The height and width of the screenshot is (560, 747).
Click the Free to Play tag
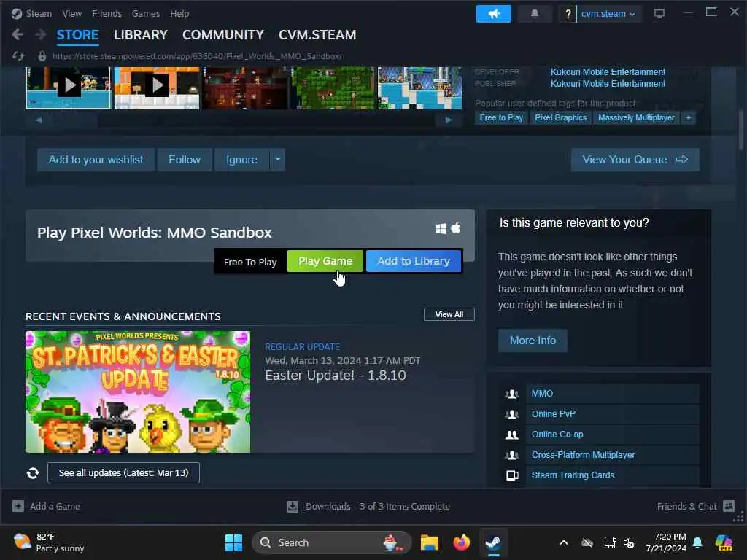tap(501, 117)
